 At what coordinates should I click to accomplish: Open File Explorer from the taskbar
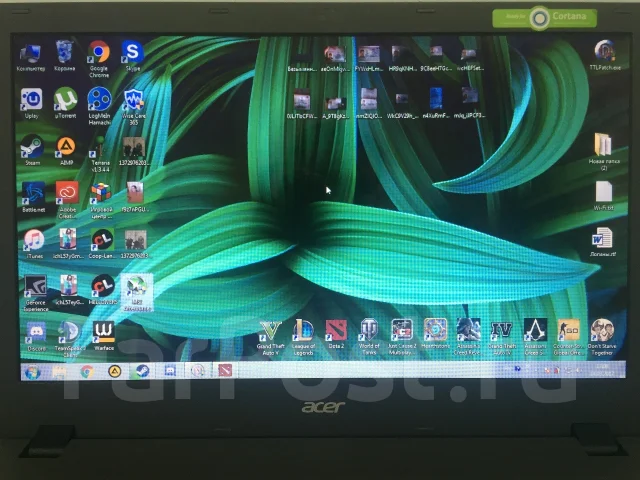click(59, 372)
